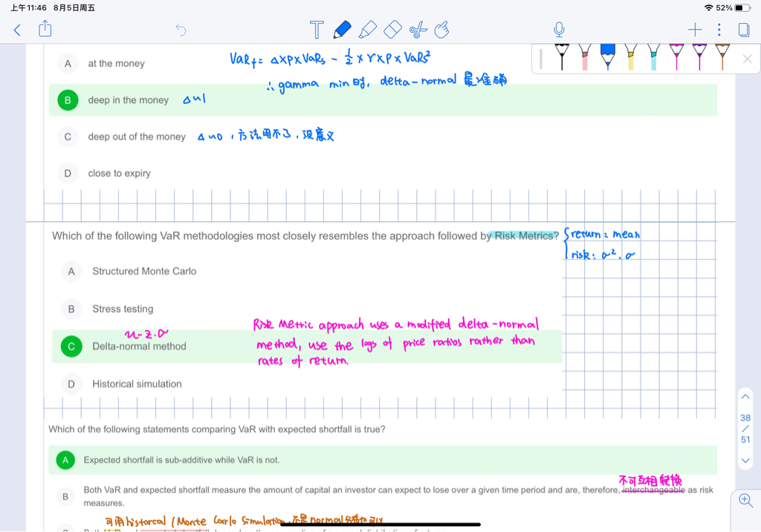Choose the purple pen preset

(x=699, y=57)
